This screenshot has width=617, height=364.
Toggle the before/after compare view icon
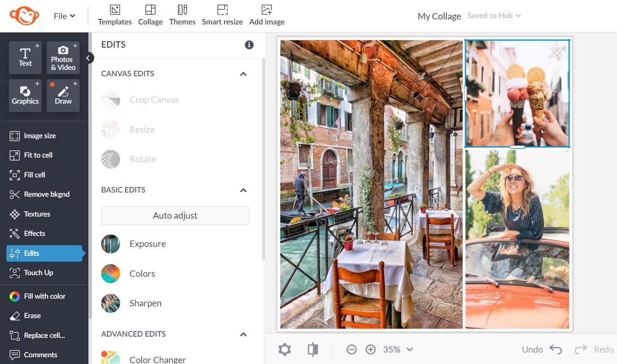coord(313,349)
